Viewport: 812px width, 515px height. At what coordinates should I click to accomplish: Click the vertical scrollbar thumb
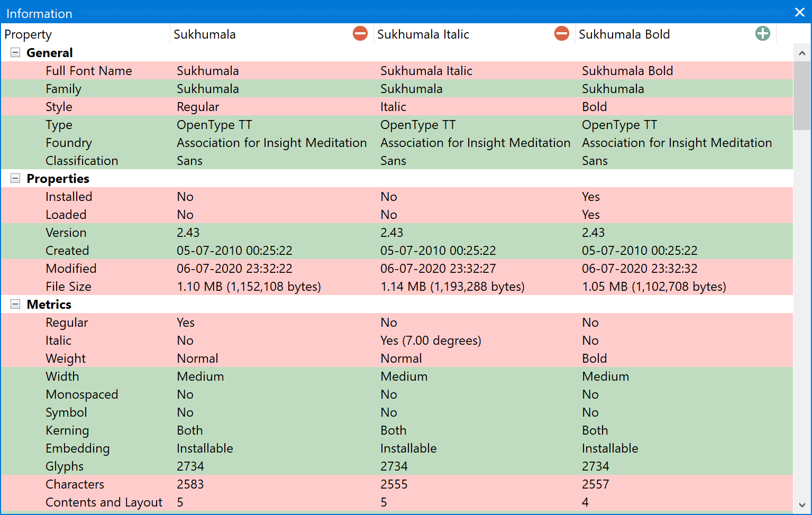pos(802,96)
